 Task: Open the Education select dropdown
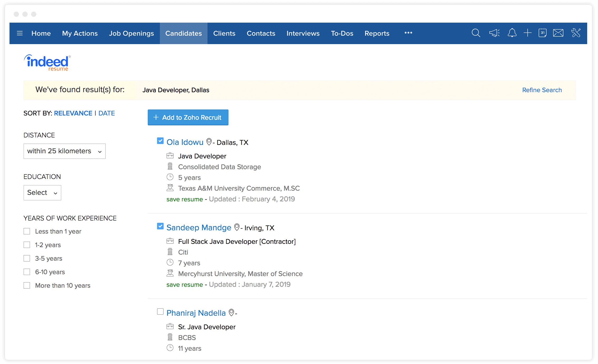coord(42,193)
